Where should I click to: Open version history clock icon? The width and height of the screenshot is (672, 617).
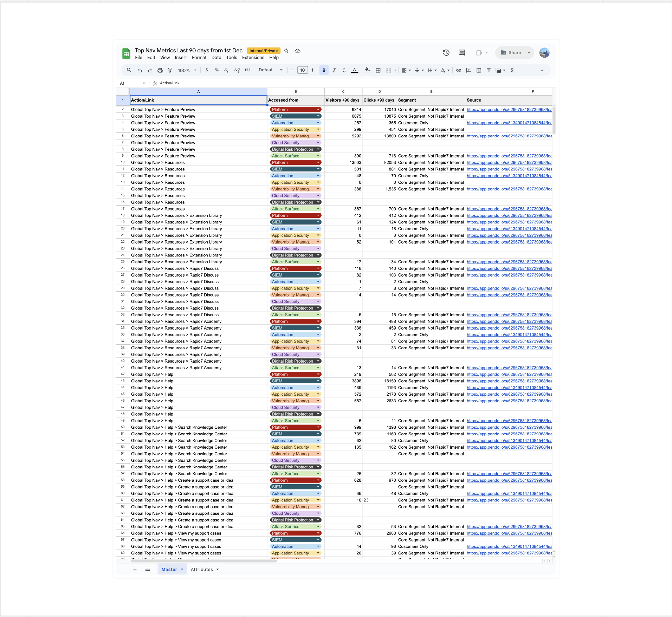coord(446,53)
